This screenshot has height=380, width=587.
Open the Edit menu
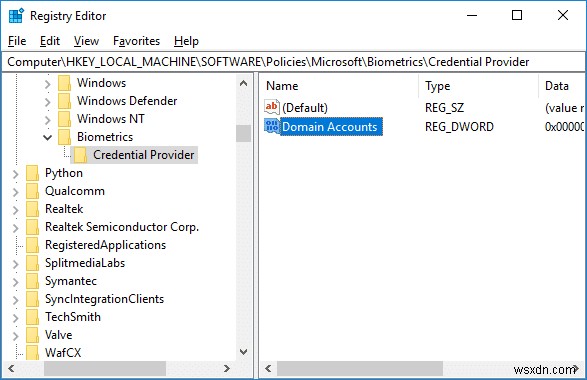coord(50,41)
